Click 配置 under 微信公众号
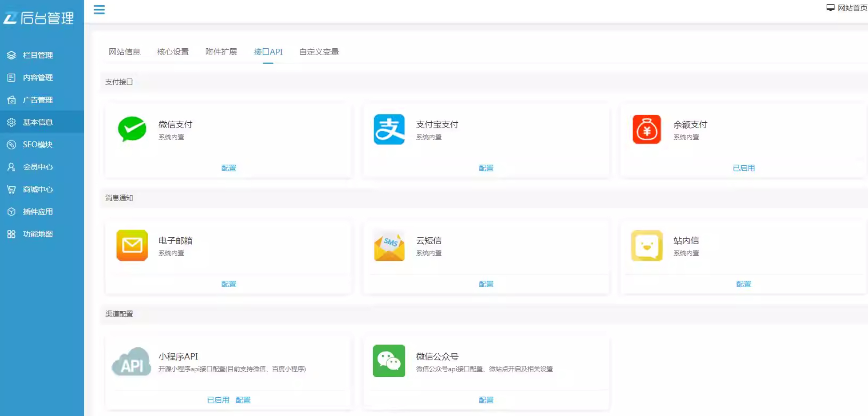 (x=486, y=400)
